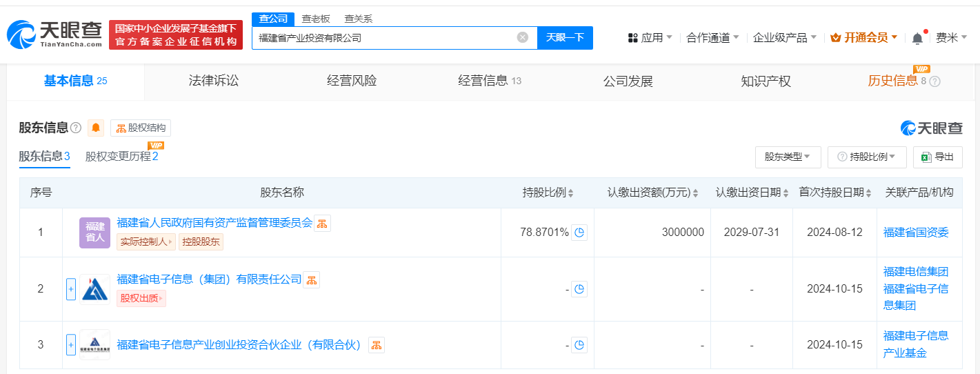Viewport: 980px width, 374px height.
Task: Click the 天眼一下 search button
Action: point(565,37)
